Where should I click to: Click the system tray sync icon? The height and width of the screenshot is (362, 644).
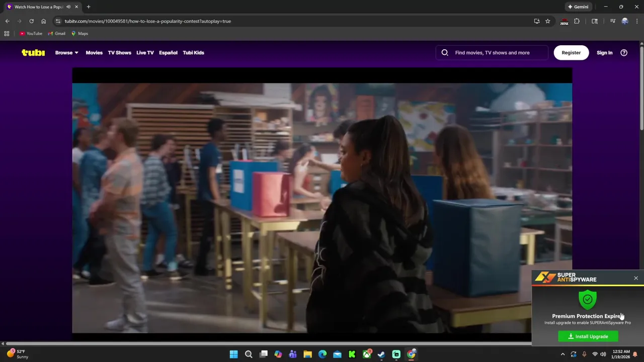574,354
